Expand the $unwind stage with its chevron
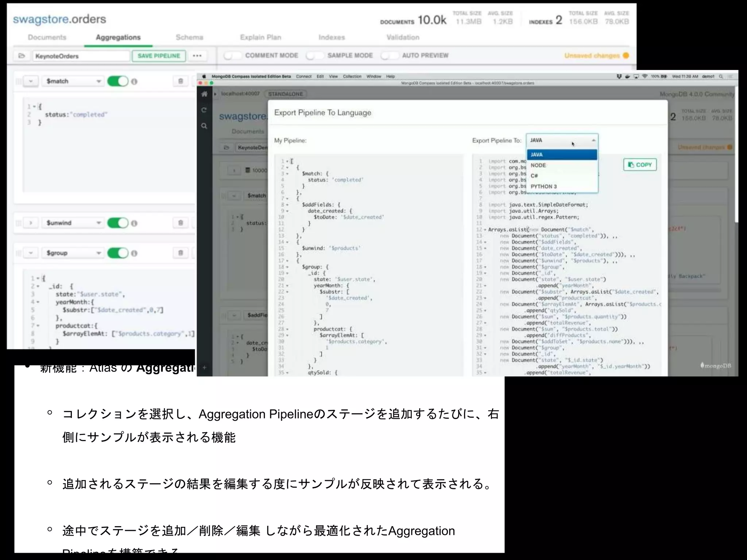Image resolution: width=747 pixels, height=560 pixels. point(31,223)
